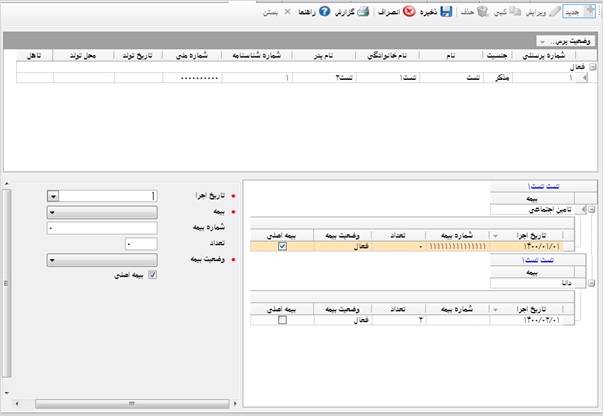Sort by شماره پرسنلی column header
Screen dimensions: 603x416
543,55
